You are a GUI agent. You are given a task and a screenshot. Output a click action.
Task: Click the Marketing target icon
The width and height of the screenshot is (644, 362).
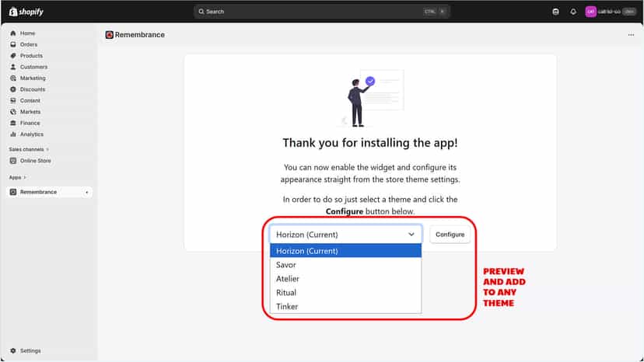pyautogui.click(x=13, y=78)
